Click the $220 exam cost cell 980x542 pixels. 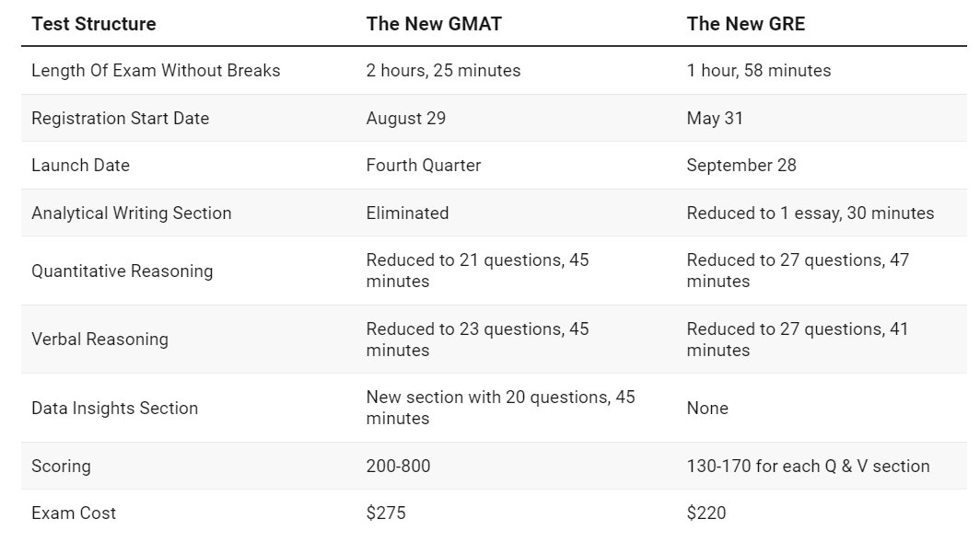706,513
